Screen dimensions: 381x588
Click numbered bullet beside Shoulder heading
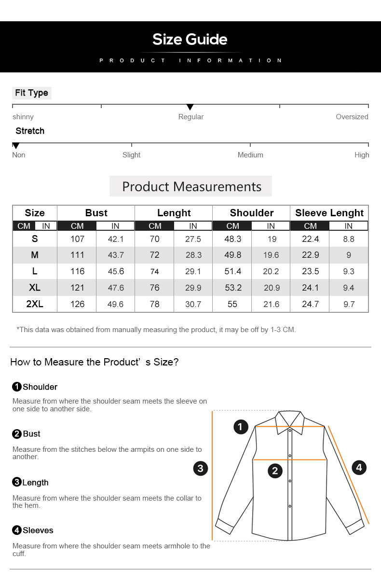click(x=17, y=387)
